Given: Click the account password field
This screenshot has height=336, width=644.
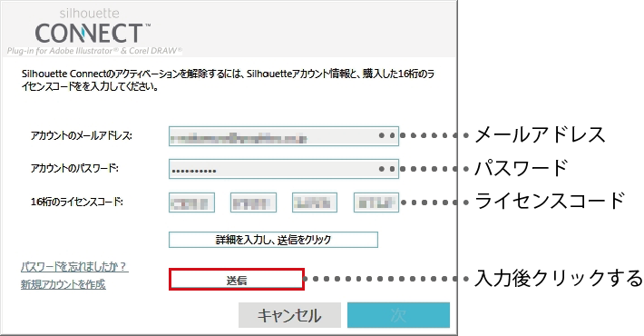Looking at the screenshot, I should (x=284, y=169).
